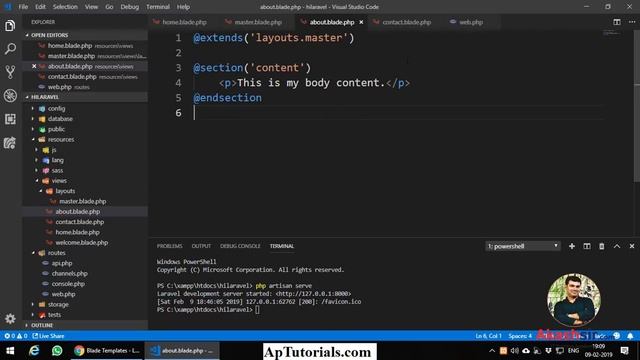Viewport: 640px width, 360px height.
Task: Click the errors and warnings status indicator
Action: click(16, 336)
